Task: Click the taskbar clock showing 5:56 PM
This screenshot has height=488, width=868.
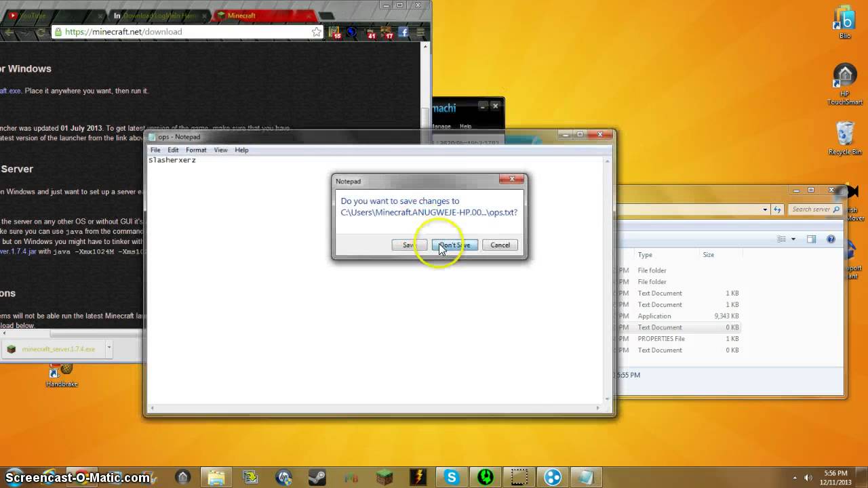Action: (835, 477)
